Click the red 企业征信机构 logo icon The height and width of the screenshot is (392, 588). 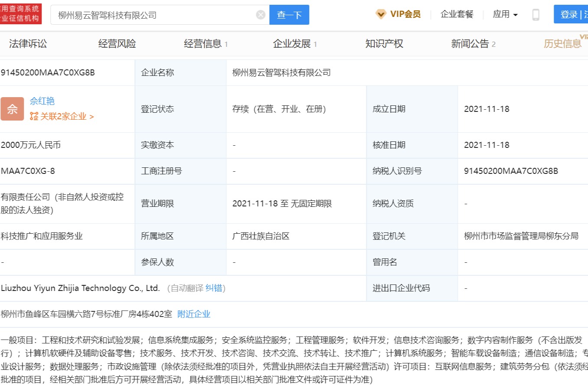pos(20,13)
